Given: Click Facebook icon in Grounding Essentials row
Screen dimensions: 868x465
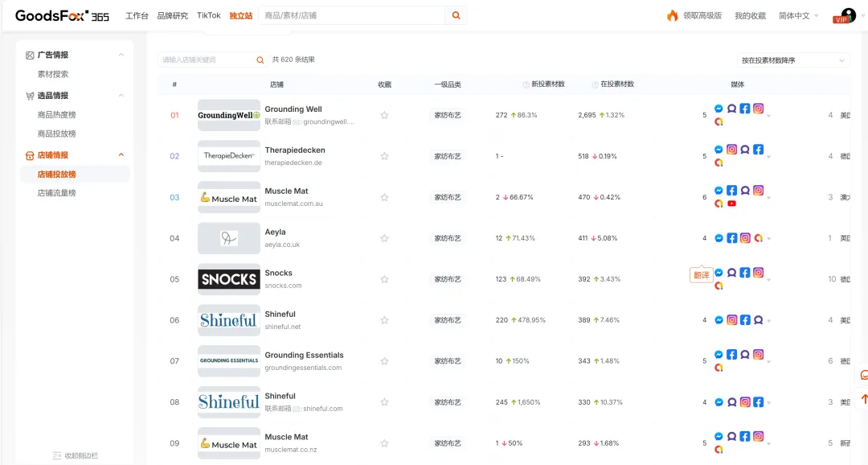Looking at the screenshot, I should tap(732, 355).
